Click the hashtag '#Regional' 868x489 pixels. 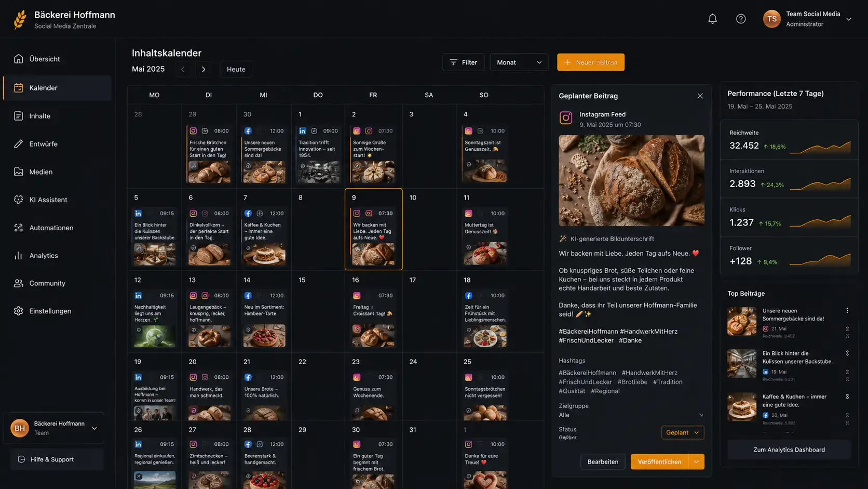(605, 391)
